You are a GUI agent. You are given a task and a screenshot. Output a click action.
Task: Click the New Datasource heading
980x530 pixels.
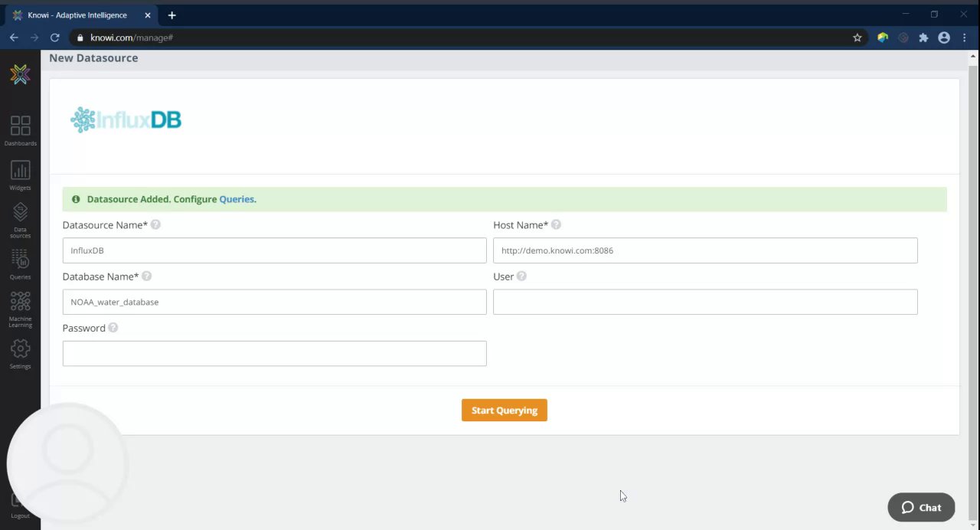tap(93, 58)
